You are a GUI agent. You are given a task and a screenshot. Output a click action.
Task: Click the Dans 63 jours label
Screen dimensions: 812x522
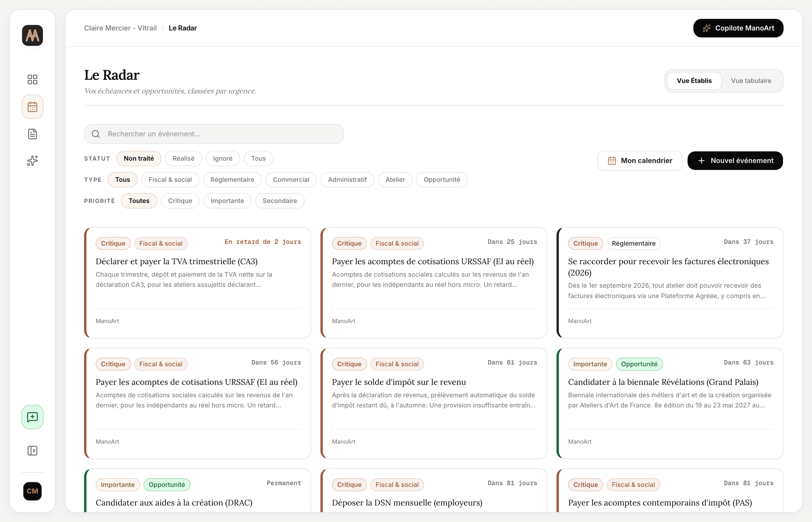coord(748,362)
